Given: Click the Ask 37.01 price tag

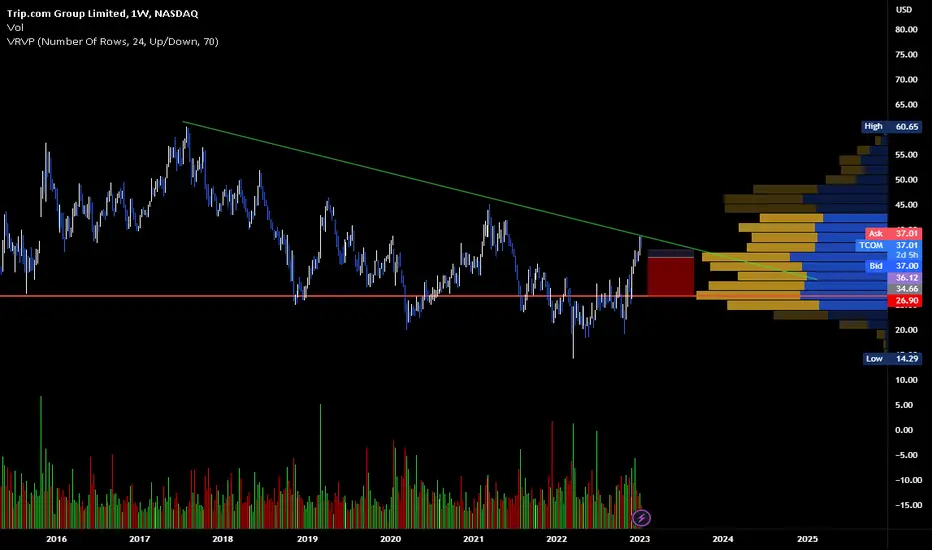Looking at the screenshot, I should [x=893, y=234].
